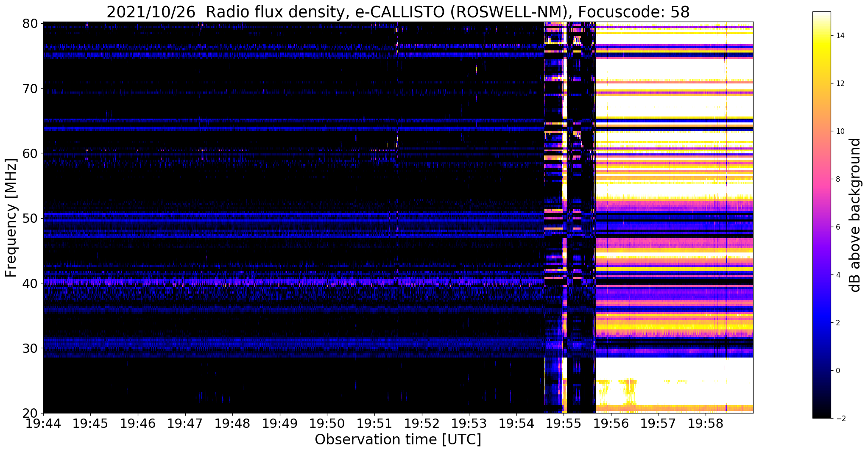Viewport: 868px width, 452px height.
Task: Click the 19:55 time tick label
Action: coord(564,424)
